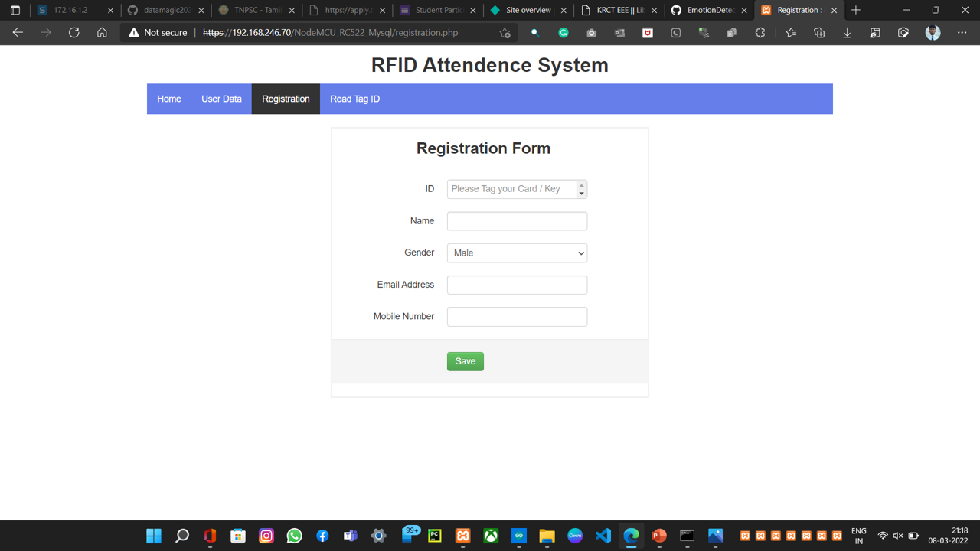Open the browser Extensions puzzle icon

pyautogui.click(x=759, y=33)
